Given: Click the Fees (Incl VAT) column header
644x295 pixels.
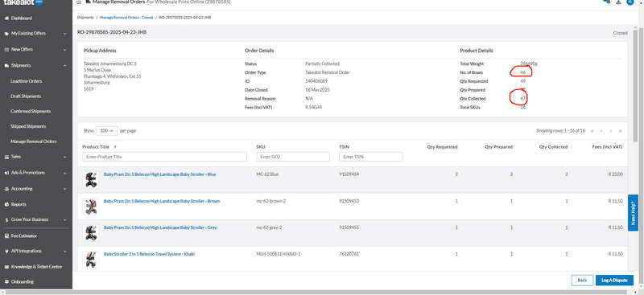Looking at the screenshot, I should coord(607,147).
